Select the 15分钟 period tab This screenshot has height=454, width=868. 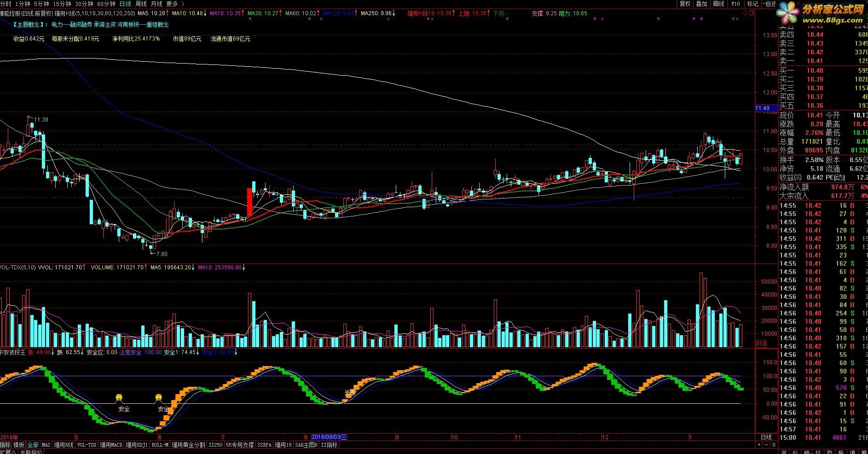(62, 4)
